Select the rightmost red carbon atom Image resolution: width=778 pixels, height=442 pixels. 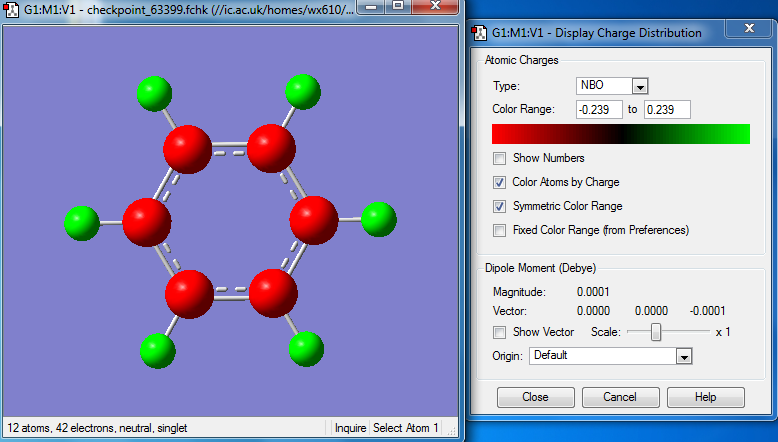(314, 220)
